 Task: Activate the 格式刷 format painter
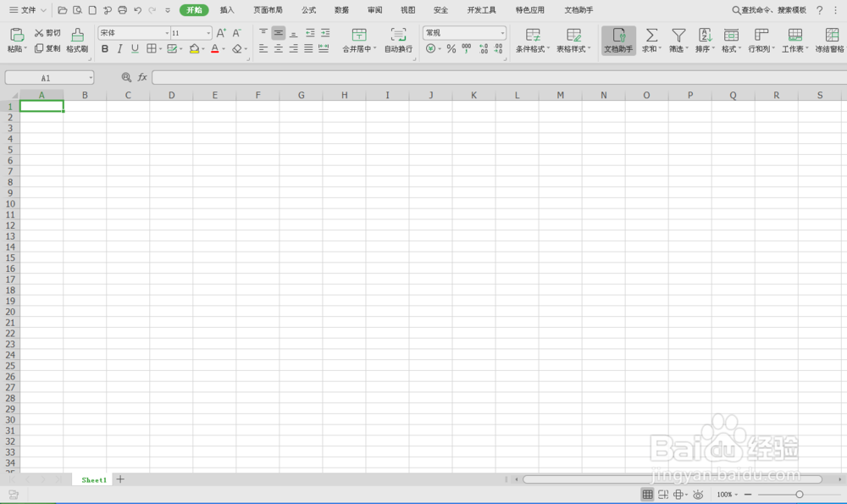tap(77, 40)
